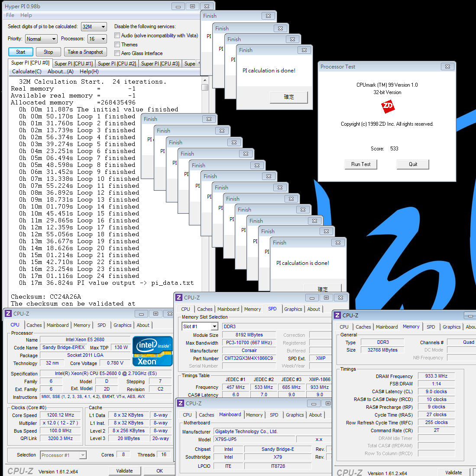Click CPU-Z icon in CPU window title
The width and height of the screenshot is (476, 476).
9,313
